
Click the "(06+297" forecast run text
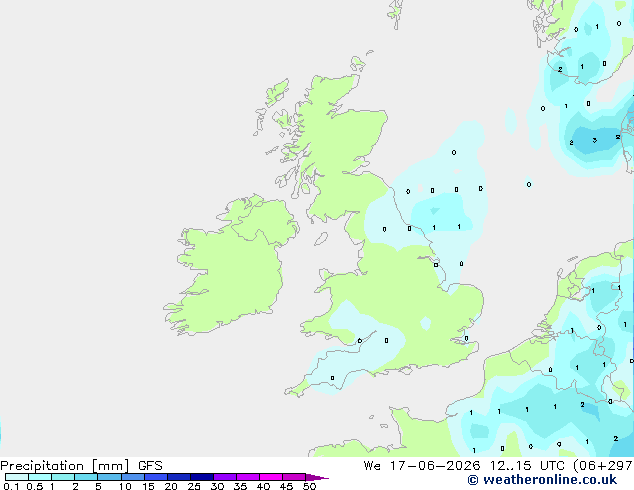pyautogui.click(x=603, y=466)
